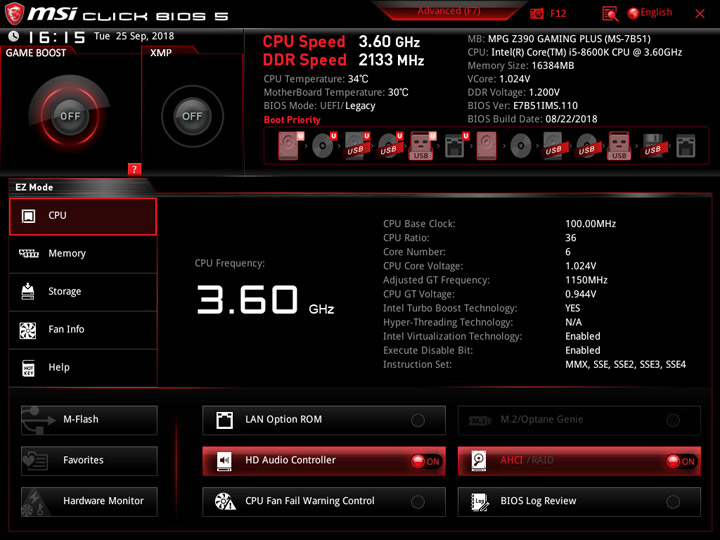
Task: Click the Game Boost question mark help icon
Action: click(x=134, y=169)
